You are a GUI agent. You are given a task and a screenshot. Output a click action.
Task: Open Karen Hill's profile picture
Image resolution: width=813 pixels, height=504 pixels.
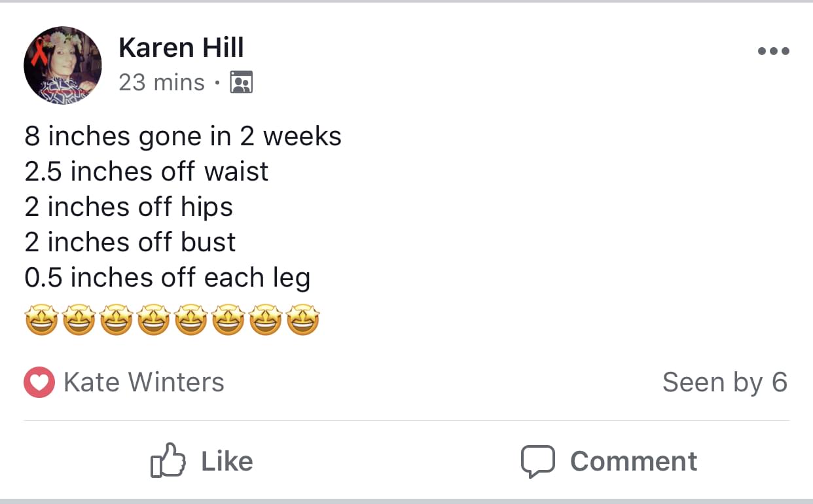63,66
